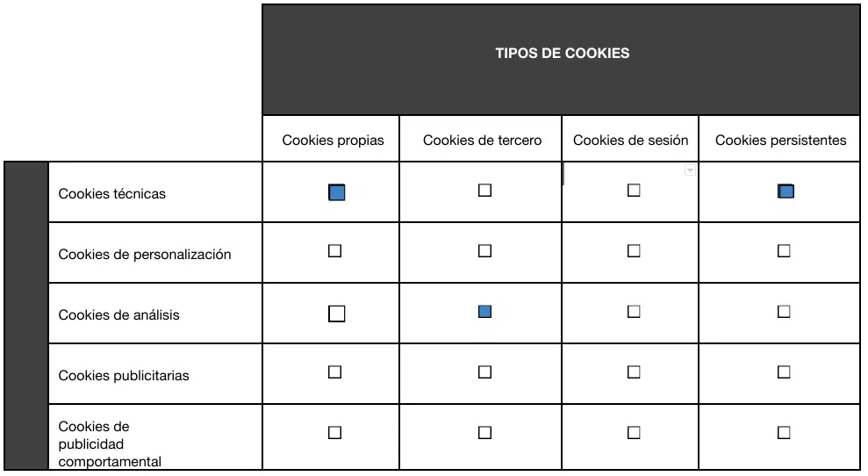Check Cookies de análisis under Cookies propias
The height and width of the screenshot is (476, 868).
point(336,314)
